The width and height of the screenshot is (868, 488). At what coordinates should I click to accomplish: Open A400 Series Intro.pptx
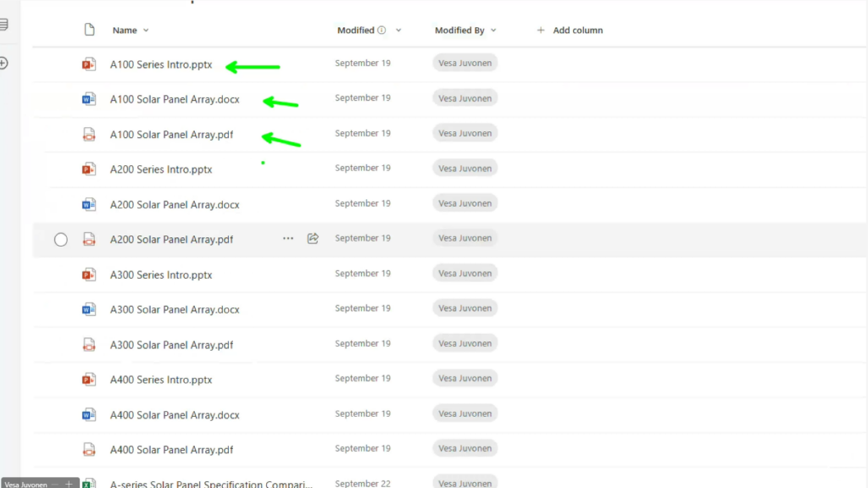(x=161, y=380)
